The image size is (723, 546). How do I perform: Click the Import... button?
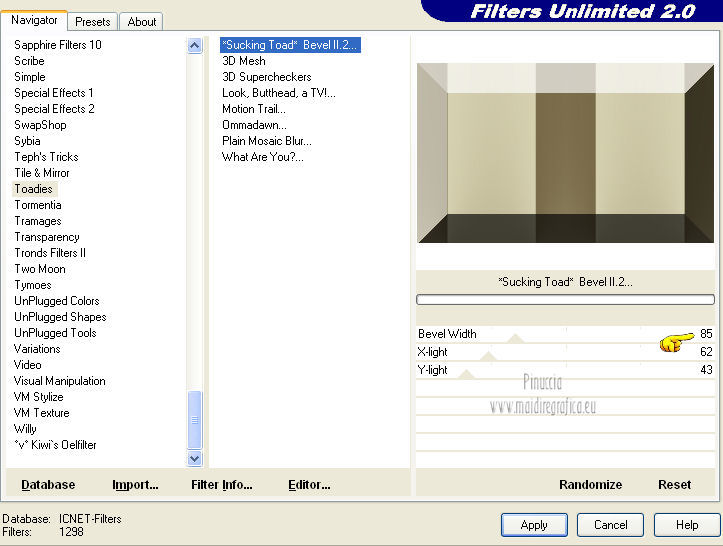coord(135,485)
